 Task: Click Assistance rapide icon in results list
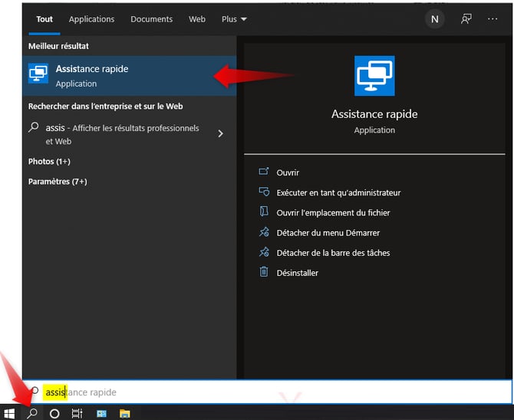pos(38,73)
